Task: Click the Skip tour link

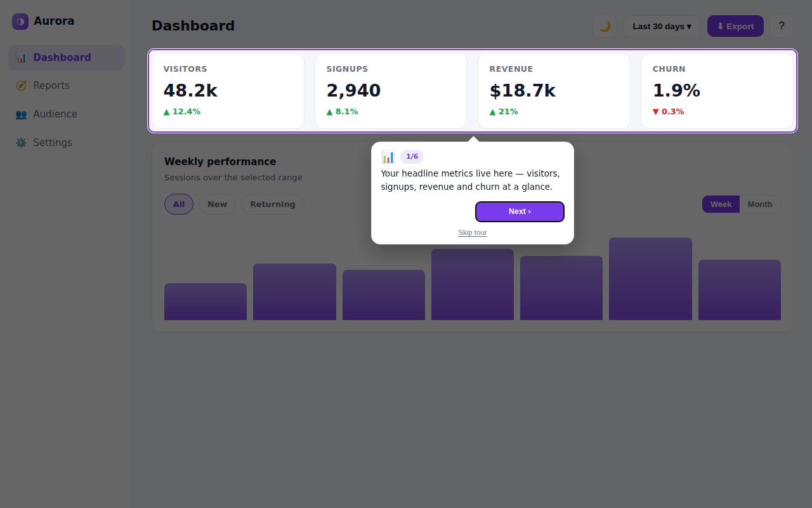Action: point(473,233)
